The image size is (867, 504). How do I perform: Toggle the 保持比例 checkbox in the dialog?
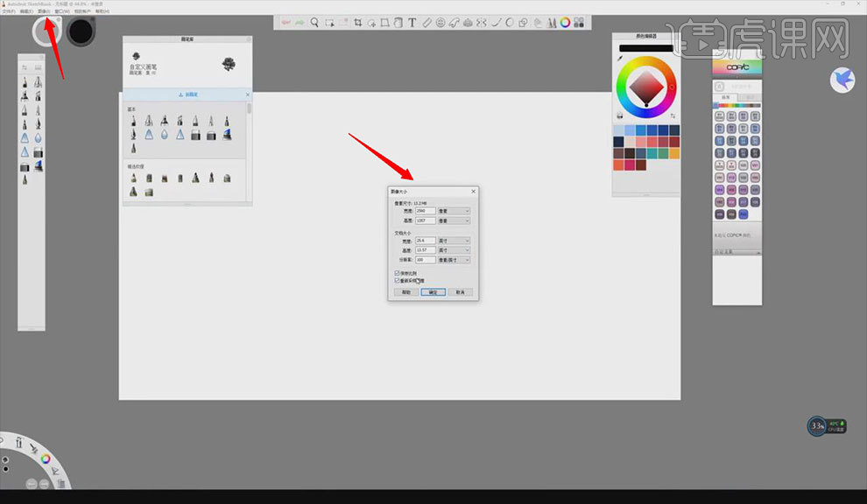coord(397,273)
